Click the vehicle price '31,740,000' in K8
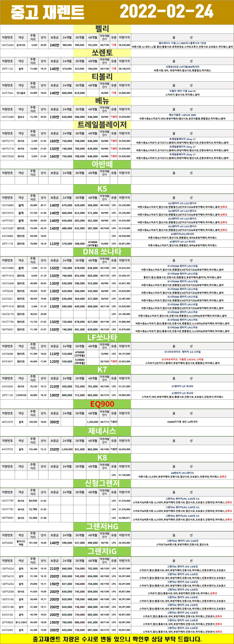 tap(124, 475)
